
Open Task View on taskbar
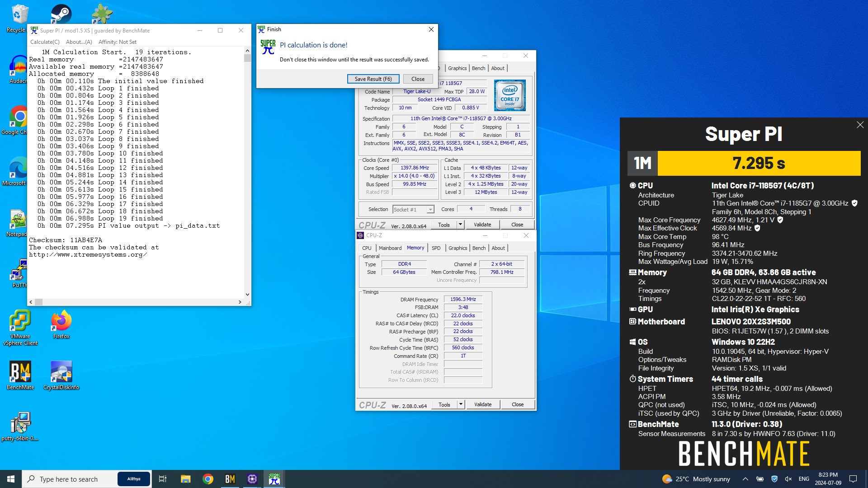point(163,479)
